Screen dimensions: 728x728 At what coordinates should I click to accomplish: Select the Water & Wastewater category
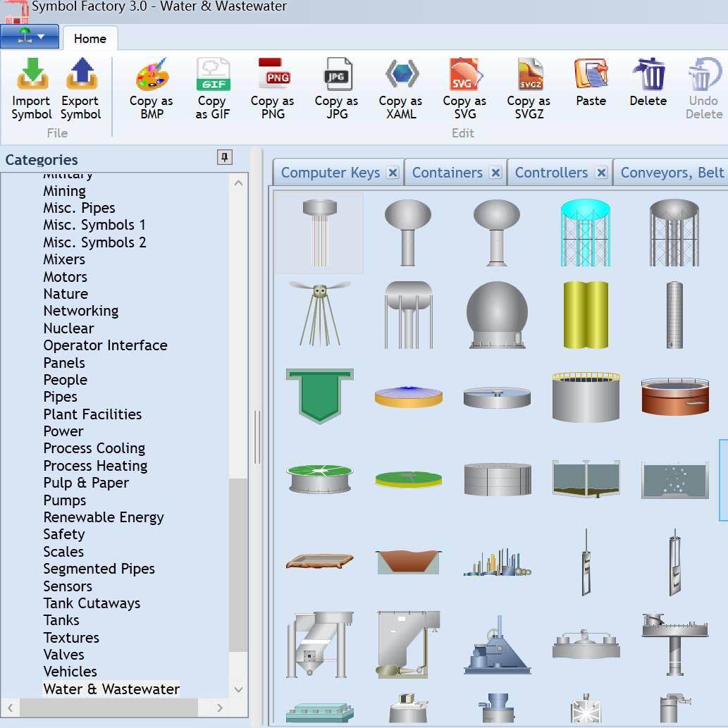111,689
